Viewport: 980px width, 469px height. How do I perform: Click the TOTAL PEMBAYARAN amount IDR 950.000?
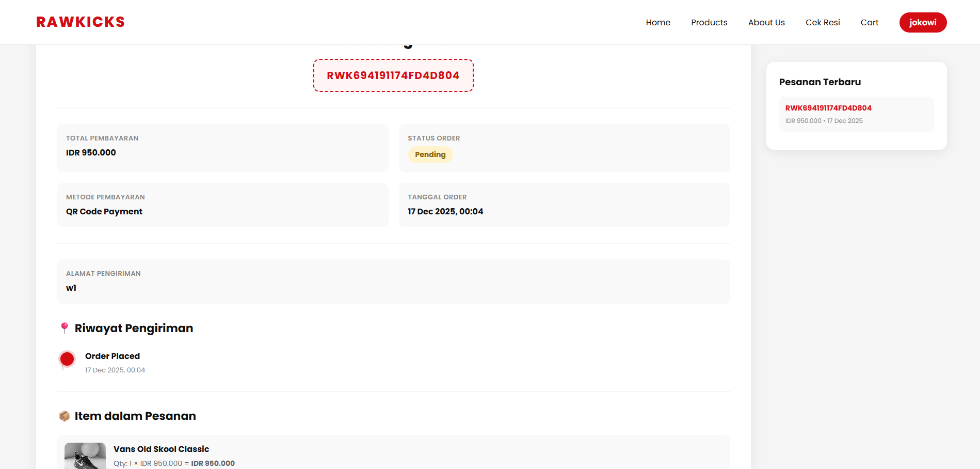click(x=91, y=152)
